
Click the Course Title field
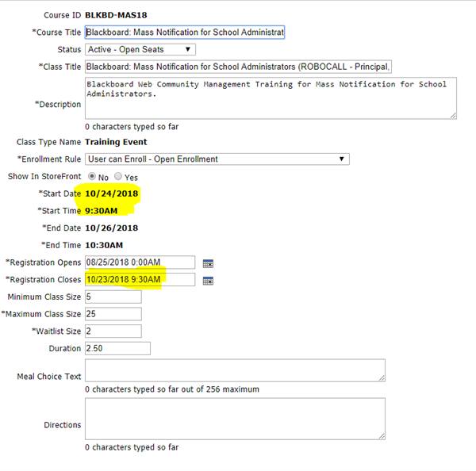pyautogui.click(x=185, y=33)
